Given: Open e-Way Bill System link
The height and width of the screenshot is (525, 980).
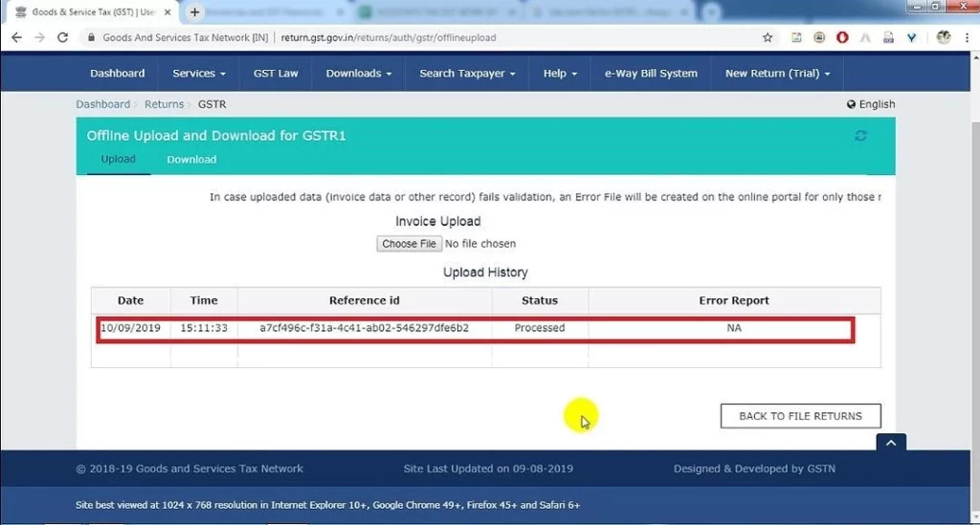Looking at the screenshot, I should (x=651, y=73).
